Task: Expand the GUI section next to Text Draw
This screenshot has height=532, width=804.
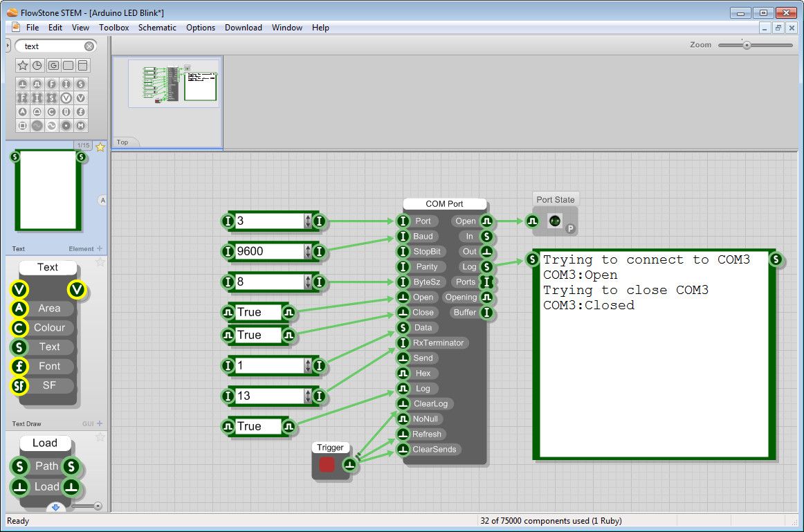Action: click(x=100, y=423)
